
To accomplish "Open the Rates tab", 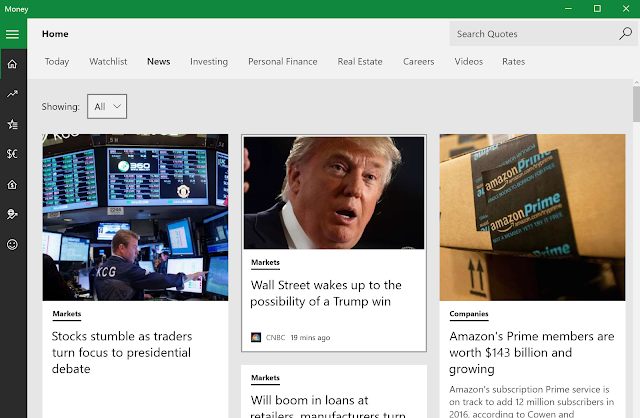I will click(513, 62).
